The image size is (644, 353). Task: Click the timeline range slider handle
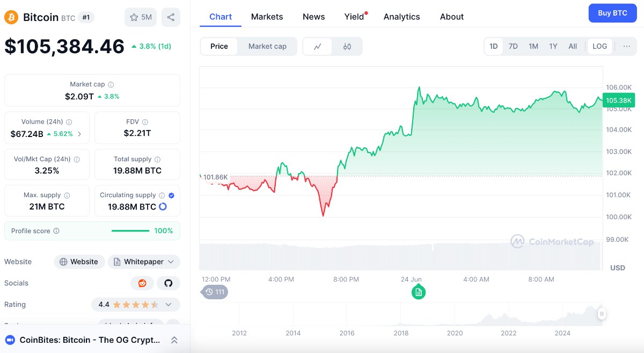click(x=602, y=314)
